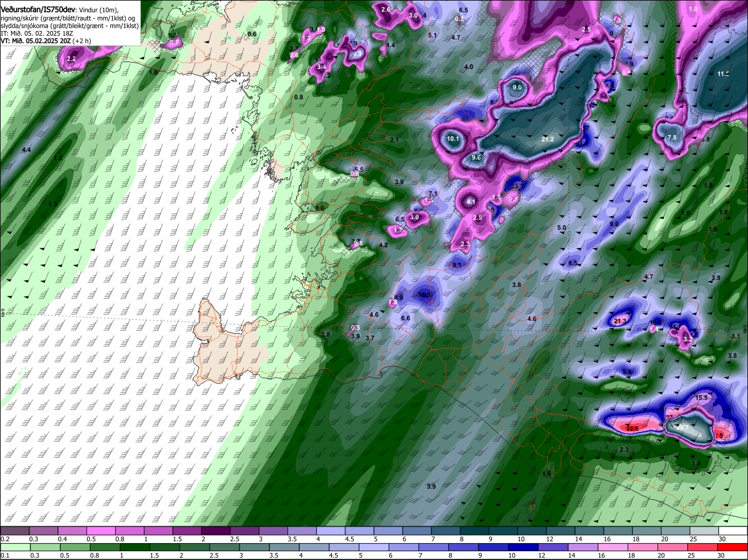Screen dimensions: 748x560
Task: Select the pale green 0.1 rain legend swatch
Action: (15, 547)
